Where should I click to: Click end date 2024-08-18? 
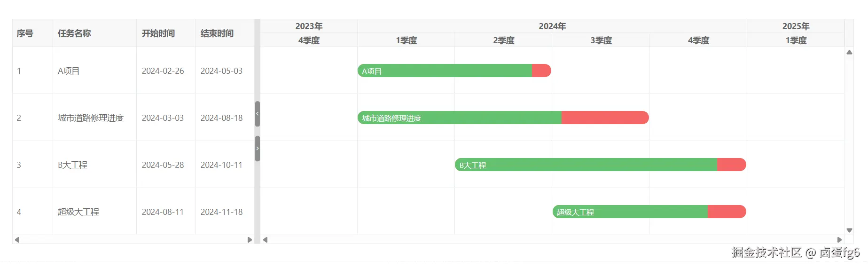coord(221,118)
